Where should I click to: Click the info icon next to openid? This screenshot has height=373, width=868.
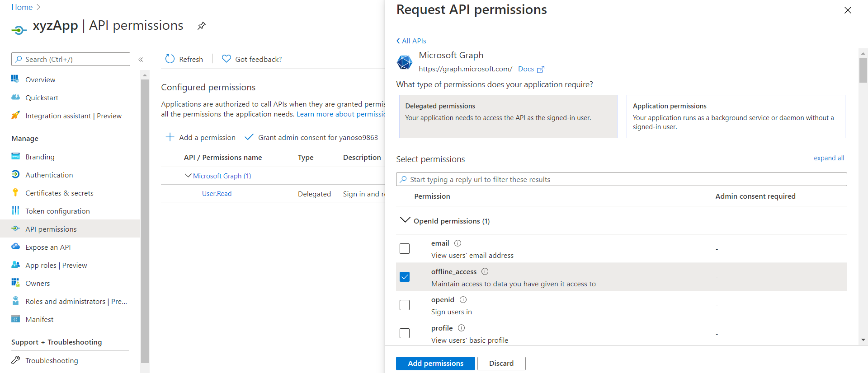pyautogui.click(x=463, y=299)
